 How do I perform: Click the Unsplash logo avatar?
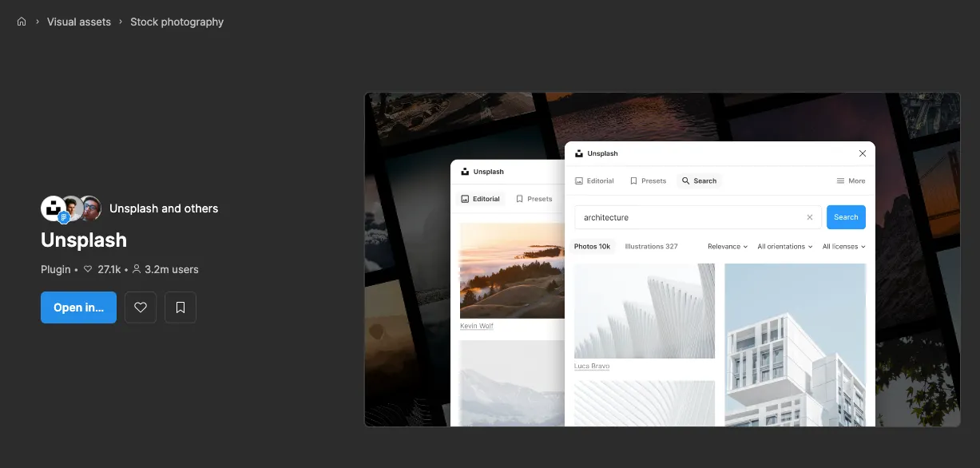point(54,208)
